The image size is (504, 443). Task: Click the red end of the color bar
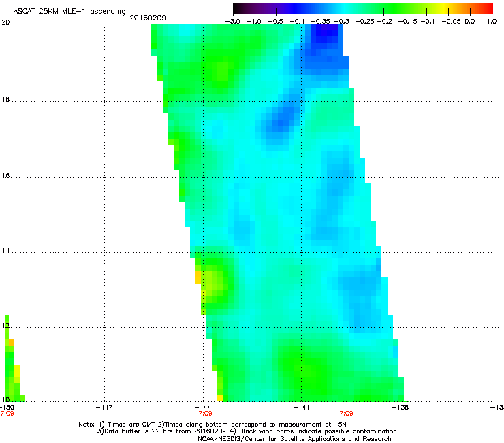pyautogui.click(x=488, y=8)
